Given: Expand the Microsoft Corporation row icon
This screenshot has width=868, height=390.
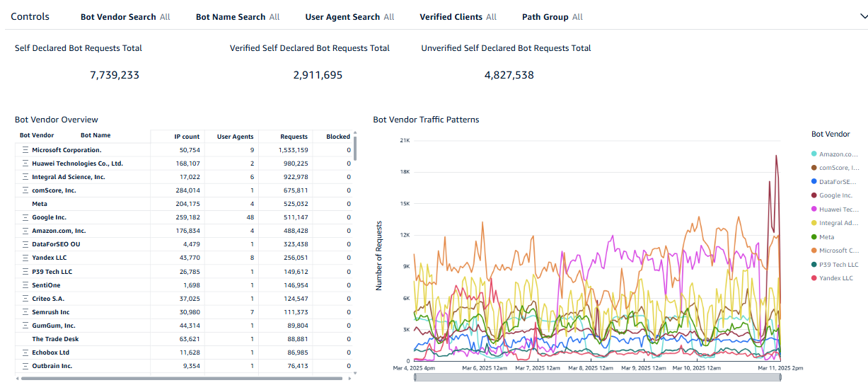Looking at the screenshot, I should (x=25, y=150).
